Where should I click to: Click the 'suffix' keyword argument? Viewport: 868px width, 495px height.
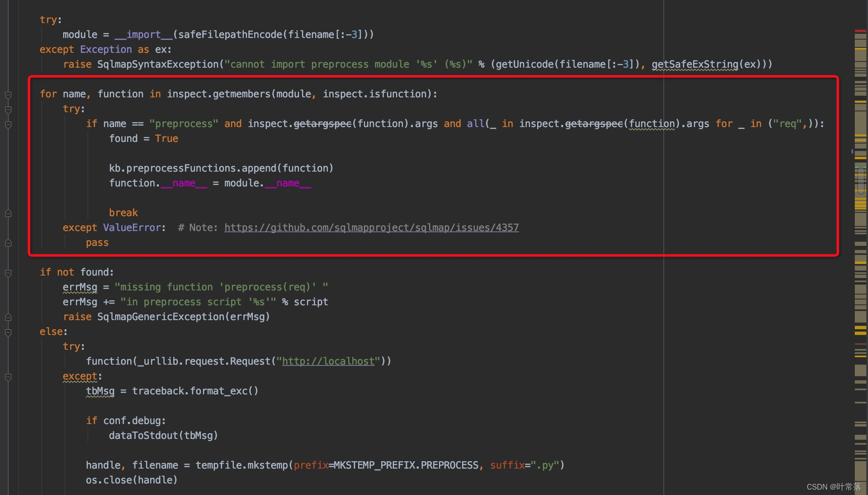pyautogui.click(x=507, y=465)
